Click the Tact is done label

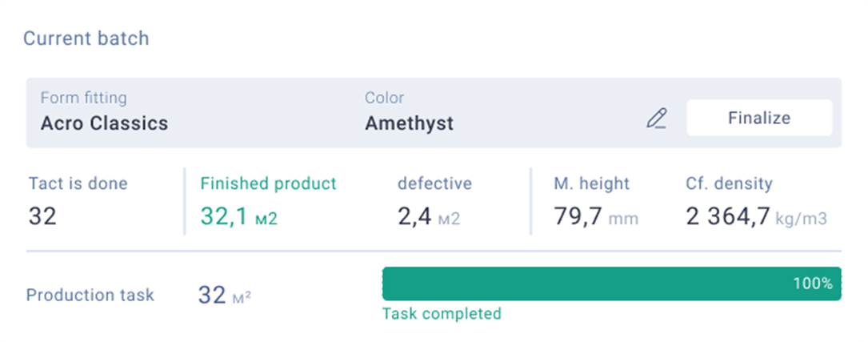coord(78,183)
